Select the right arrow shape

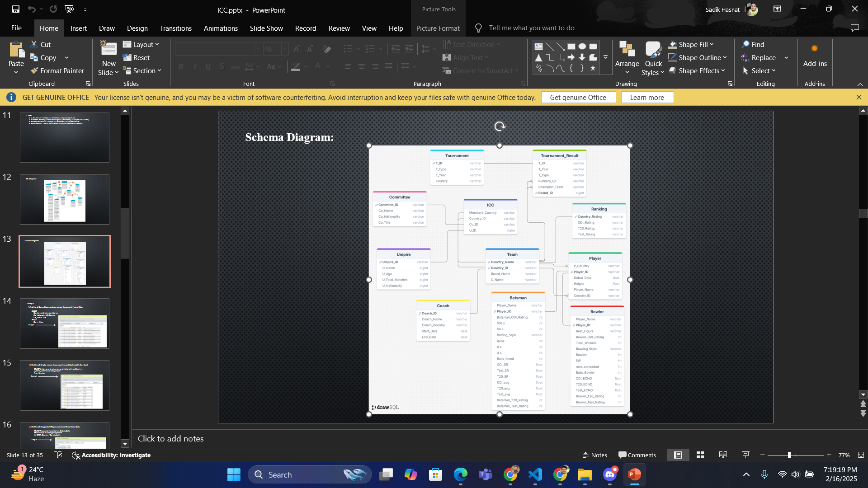point(571,57)
